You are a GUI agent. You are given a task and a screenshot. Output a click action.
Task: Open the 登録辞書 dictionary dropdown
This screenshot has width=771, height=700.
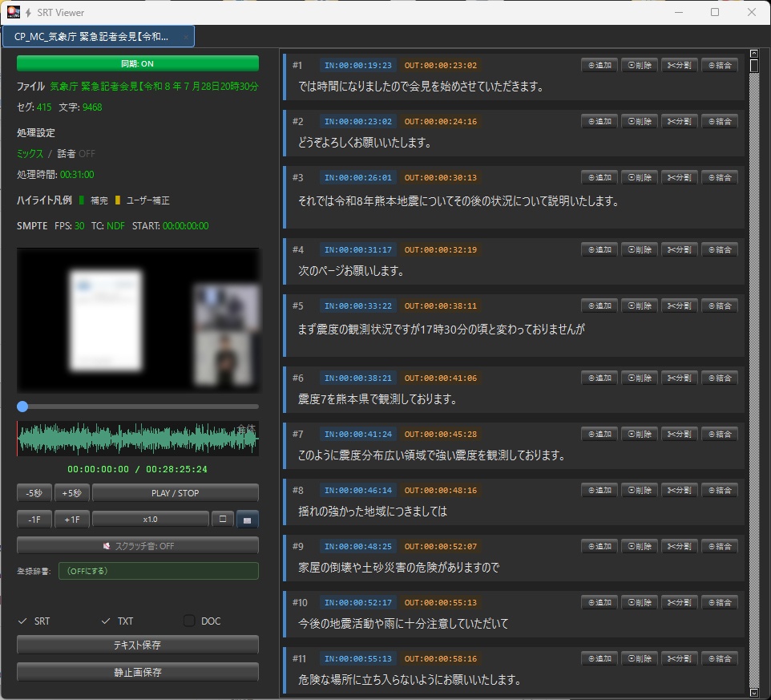(x=159, y=571)
